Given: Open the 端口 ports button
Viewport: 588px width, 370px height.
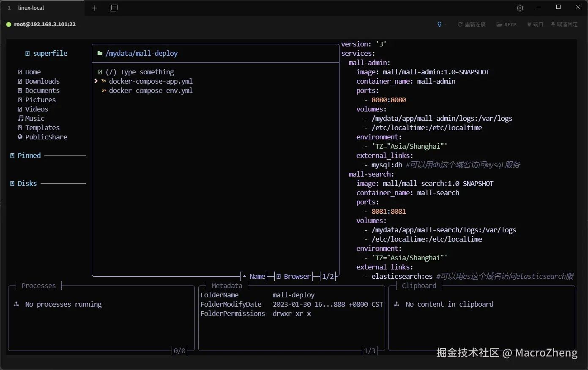Looking at the screenshot, I should pyautogui.click(x=535, y=24).
